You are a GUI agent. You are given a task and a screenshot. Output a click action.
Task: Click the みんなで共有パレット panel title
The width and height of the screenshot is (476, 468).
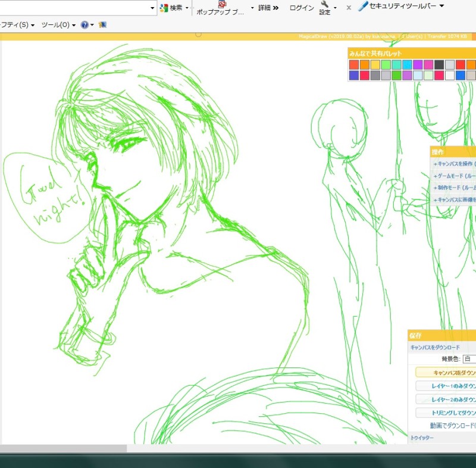[375, 54]
